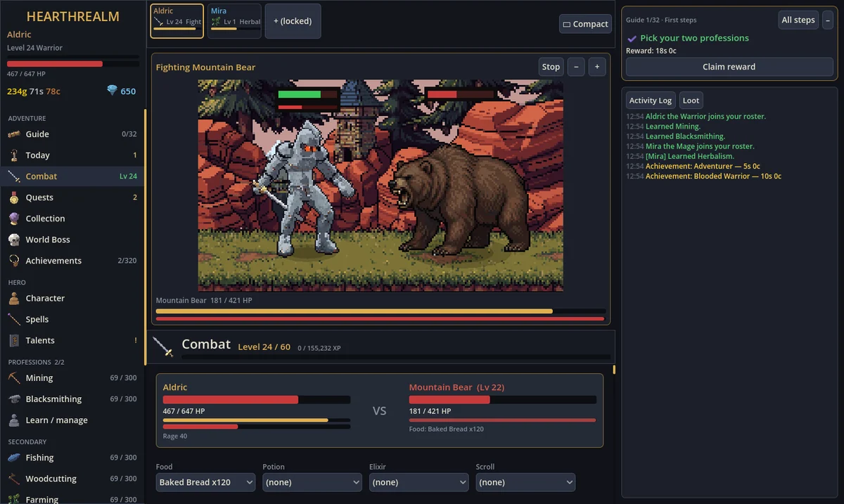Click the Fighting Mountain Bear heading
The height and width of the screenshot is (504, 844).
pos(205,67)
